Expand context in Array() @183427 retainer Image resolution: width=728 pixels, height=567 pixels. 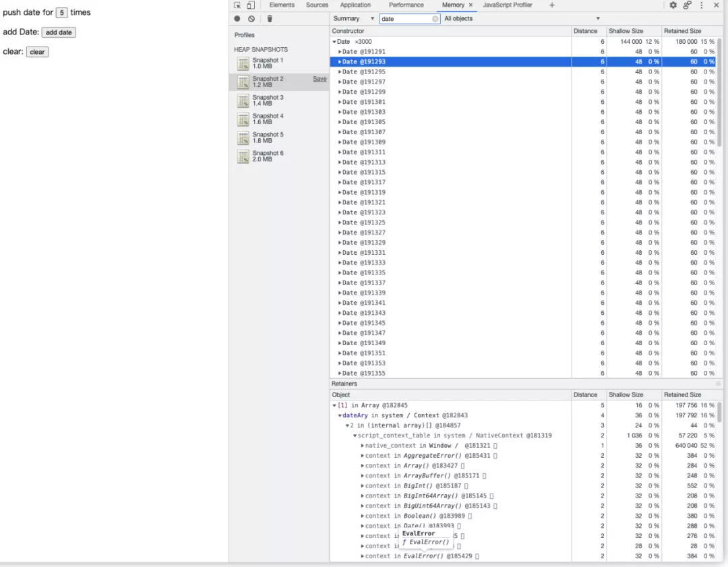tap(362, 466)
